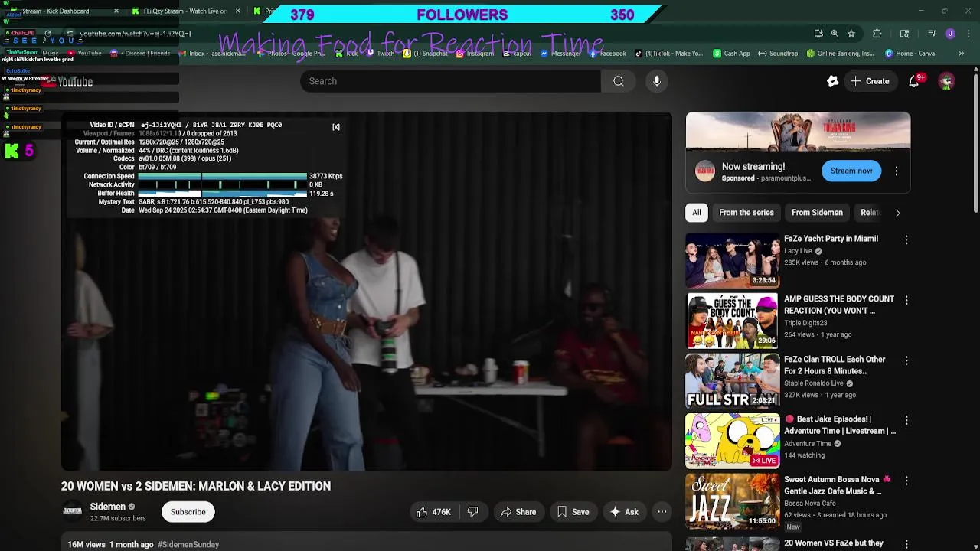The width and height of the screenshot is (980, 551).
Task: Open options for AMP Guess Body Count video
Action: pyautogui.click(x=906, y=300)
